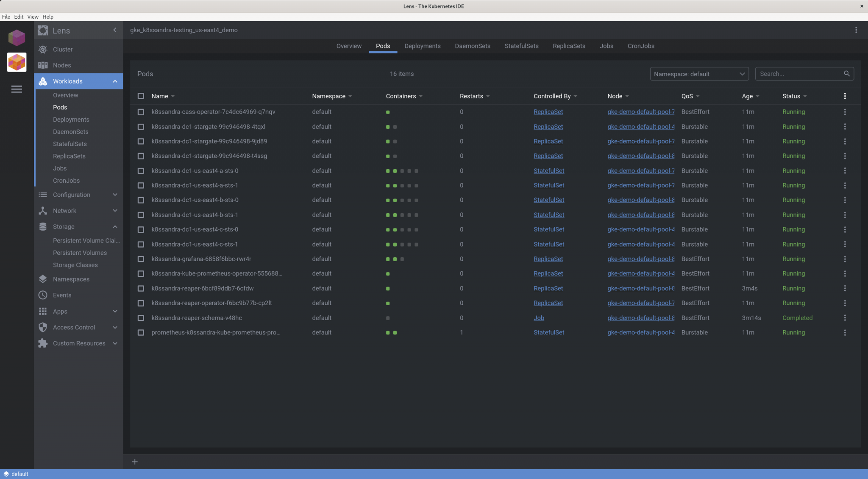Click the Network icon in the sidebar

point(43,211)
